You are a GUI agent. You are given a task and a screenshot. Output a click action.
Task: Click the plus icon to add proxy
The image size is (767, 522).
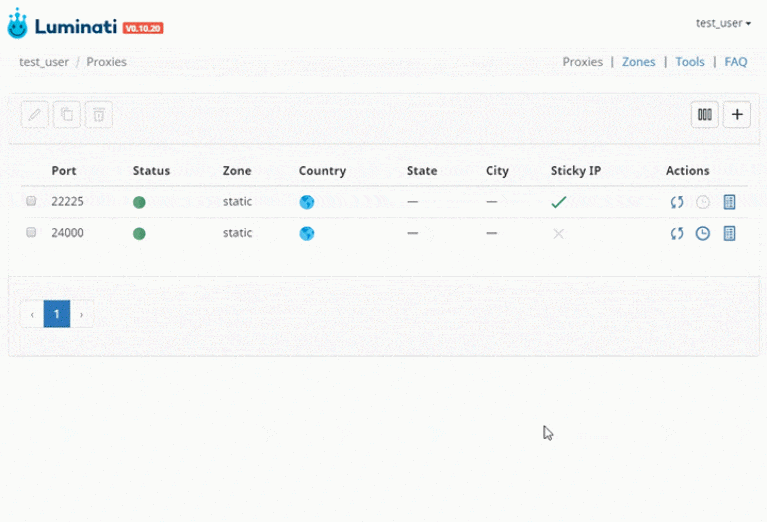737,115
